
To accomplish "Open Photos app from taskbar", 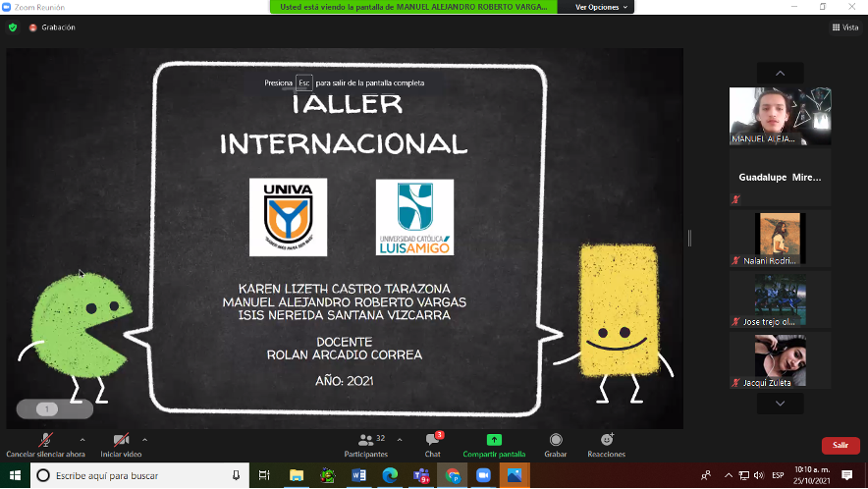I will 515,475.
